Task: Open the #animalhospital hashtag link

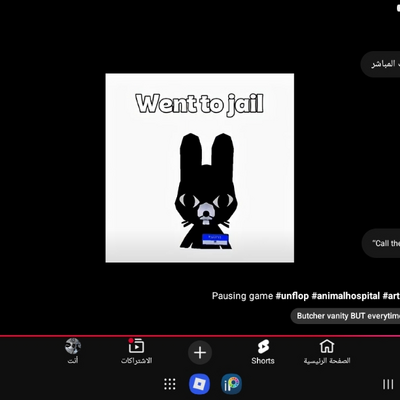Action: tap(346, 296)
